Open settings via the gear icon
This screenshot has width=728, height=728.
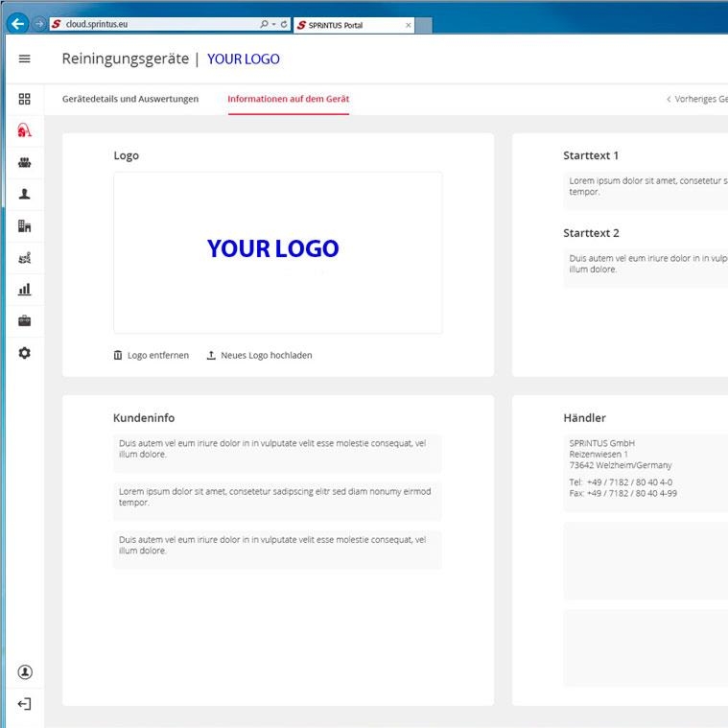[x=24, y=353]
